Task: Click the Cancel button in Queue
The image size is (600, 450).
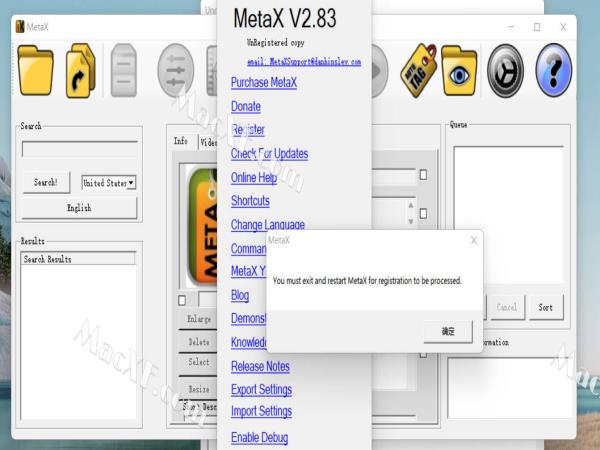Action: click(507, 307)
